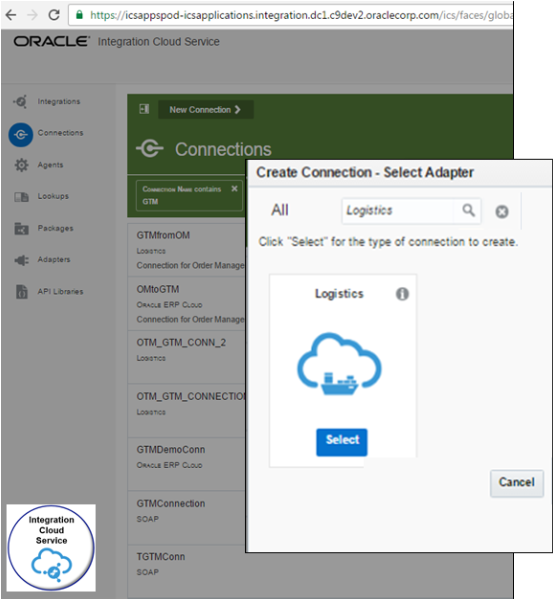Viewport: 554px width, 600px height.
Task: Click the Packages sidebar label
Action: [55, 228]
